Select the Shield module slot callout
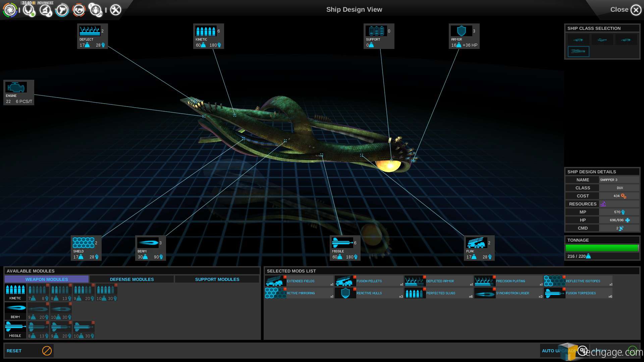644x362 pixels. 86,248
